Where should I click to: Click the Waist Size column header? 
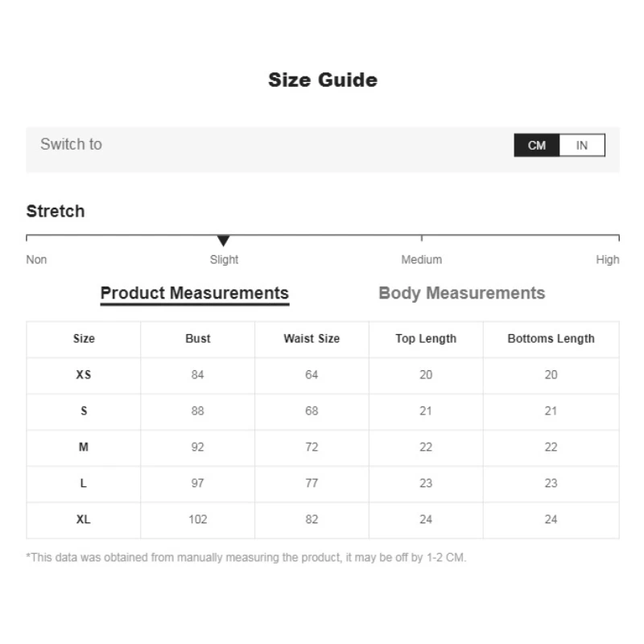coord(311,339)
